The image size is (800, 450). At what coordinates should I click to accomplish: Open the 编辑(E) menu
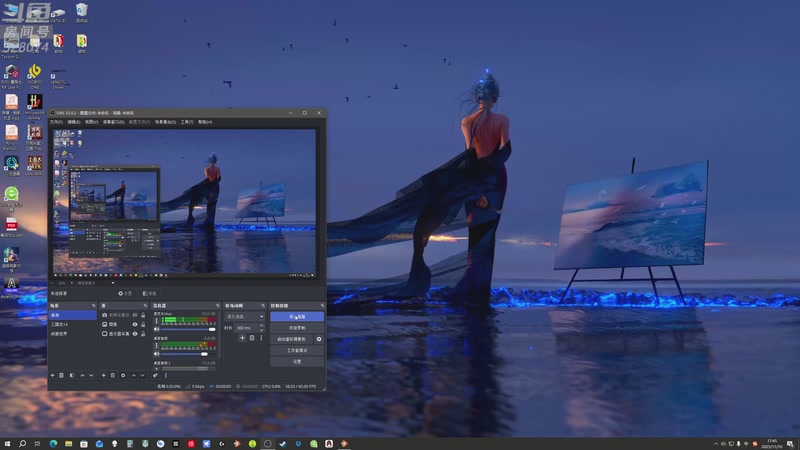[74, 122]
